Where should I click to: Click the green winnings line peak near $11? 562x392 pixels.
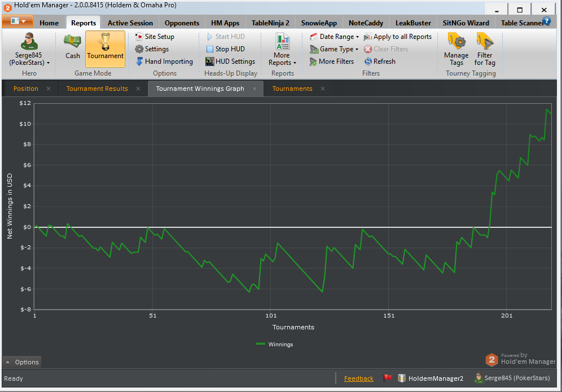click(x=547, y=109)
